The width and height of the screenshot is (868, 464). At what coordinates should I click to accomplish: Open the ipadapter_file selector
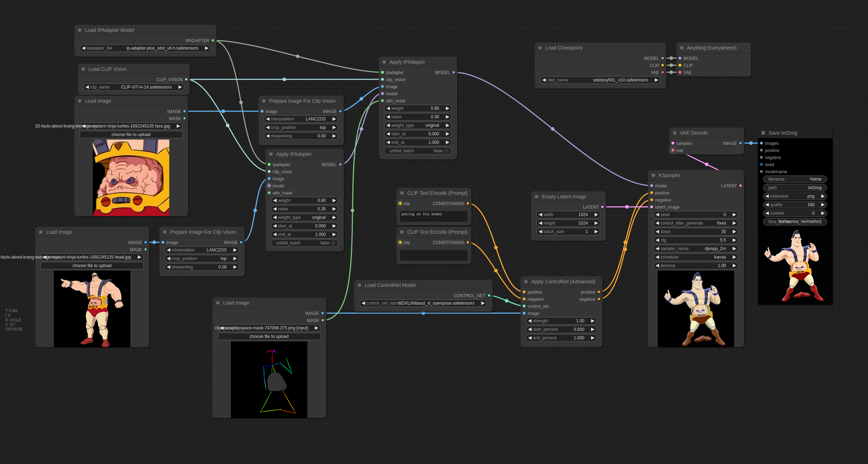(x=145, y=48)
